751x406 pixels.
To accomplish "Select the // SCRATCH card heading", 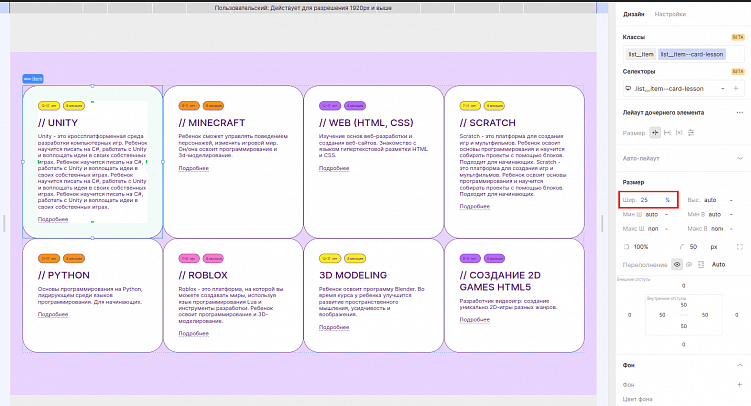I will pos(488,123).
